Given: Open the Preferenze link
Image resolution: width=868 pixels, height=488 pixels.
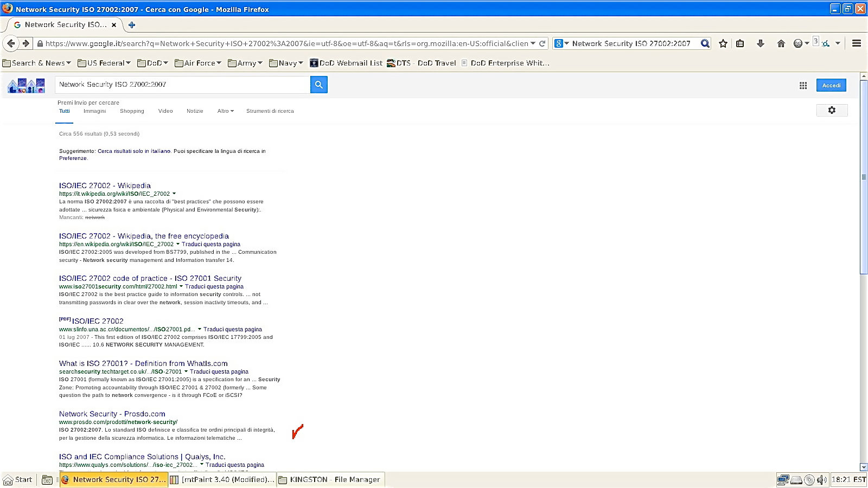Looking at the screenshot, I should point(73,158).
